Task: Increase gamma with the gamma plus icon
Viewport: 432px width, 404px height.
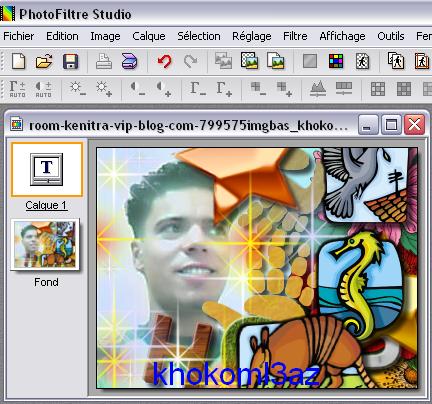Action: click(224, 89)
